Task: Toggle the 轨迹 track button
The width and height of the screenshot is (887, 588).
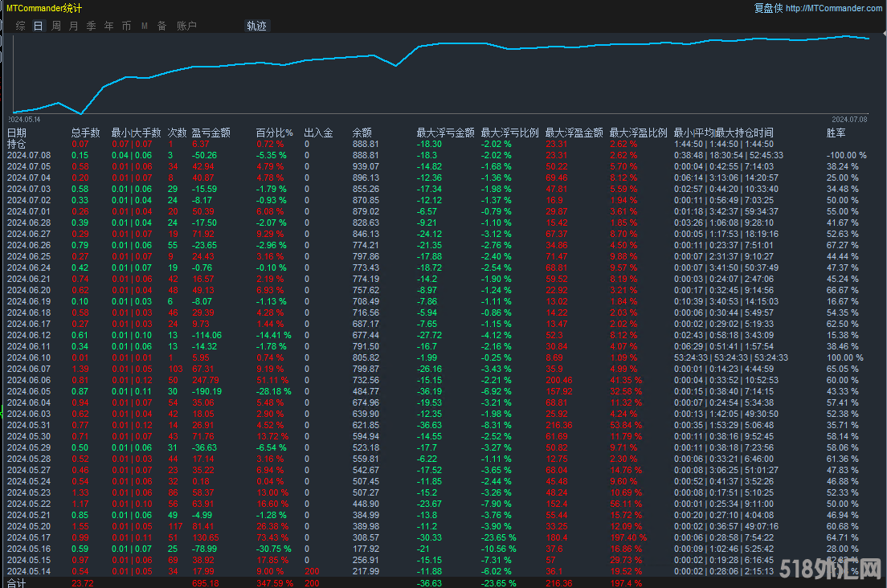Action: [x=256, y=26]
